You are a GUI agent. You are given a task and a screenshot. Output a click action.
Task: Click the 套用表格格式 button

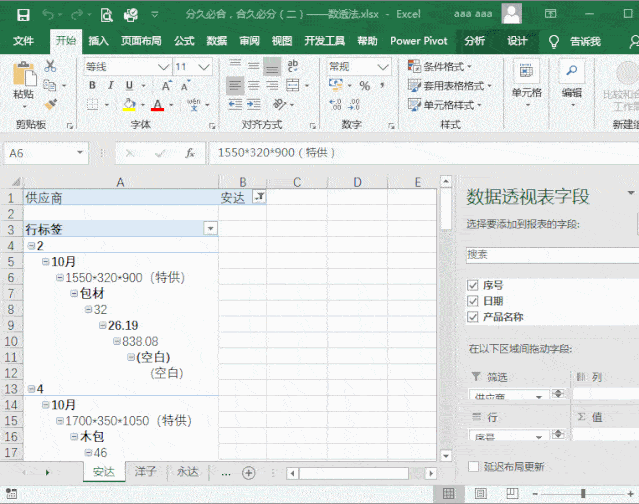[x=452, y=85]
